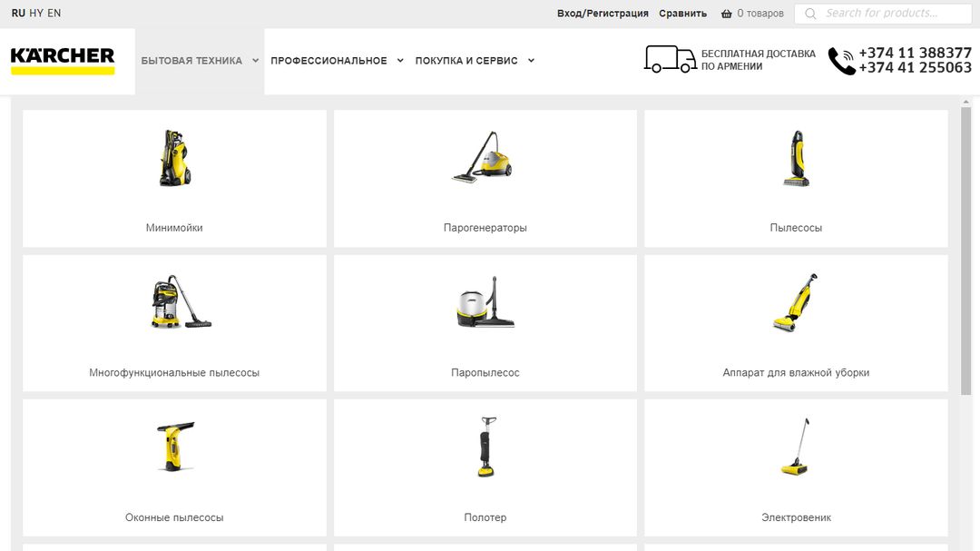Screen dimensions: 980x551
Task: Open the Многофункциональные пылесосы label
Action: click(174, 373)
